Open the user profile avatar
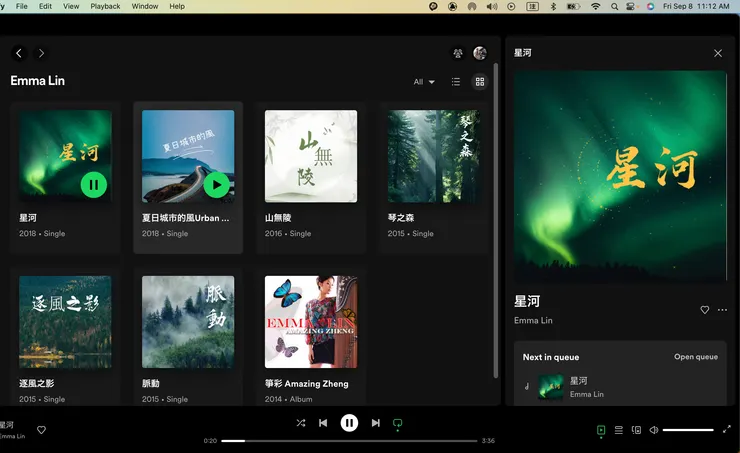Viewport: 740px width, 453px height. [x=480, y=53]
